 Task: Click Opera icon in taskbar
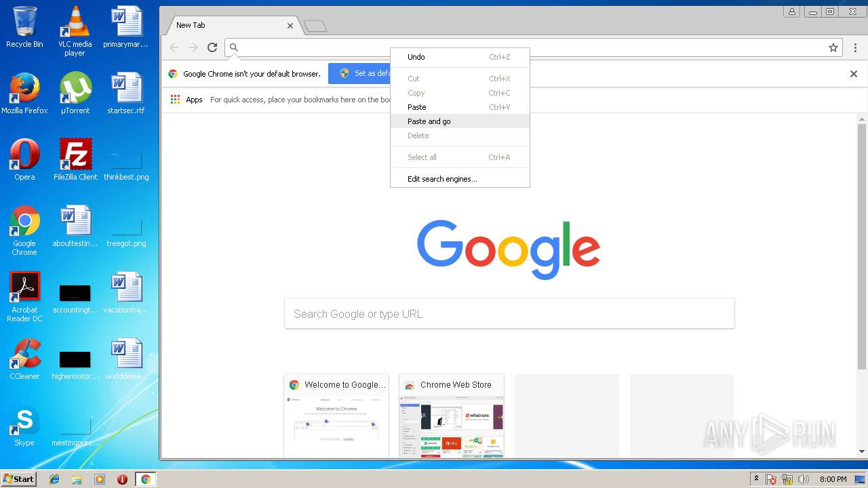click(122, 479)
